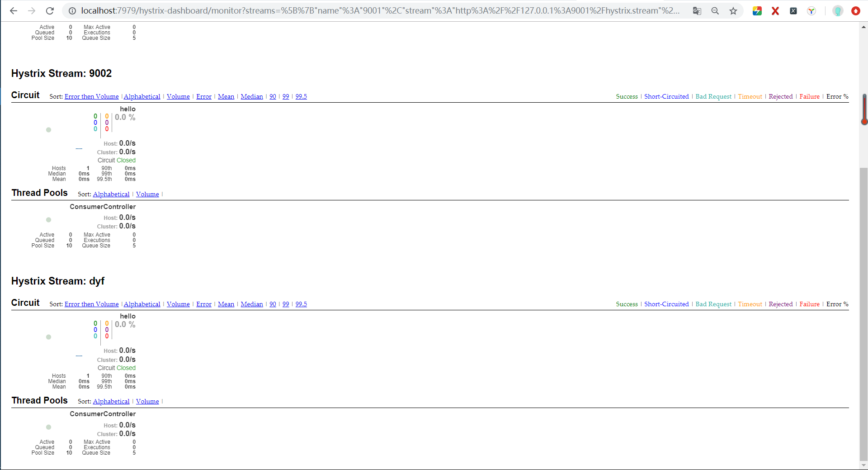The image size is (868, 470).
Task: Sort 9002 thread pools Alphabetical
Action: 111,194
